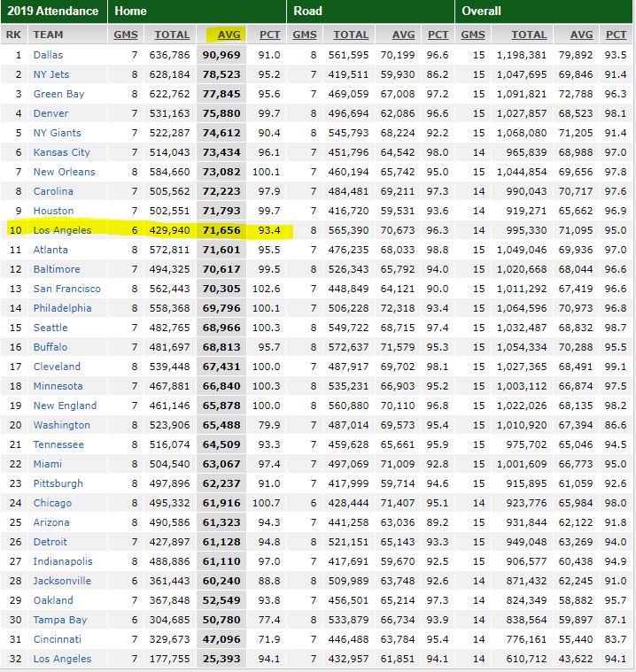This screenshot has height=672, width=636.
Task: Open the Detroit team link
Action: pos(50,542)
